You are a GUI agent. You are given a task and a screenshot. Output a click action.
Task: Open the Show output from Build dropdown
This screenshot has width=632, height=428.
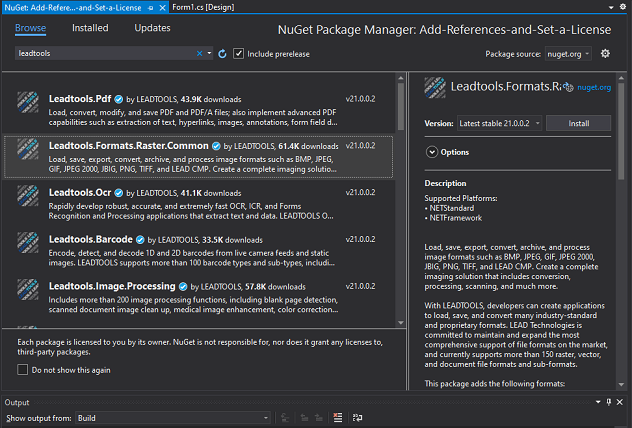tap(173, 418)
